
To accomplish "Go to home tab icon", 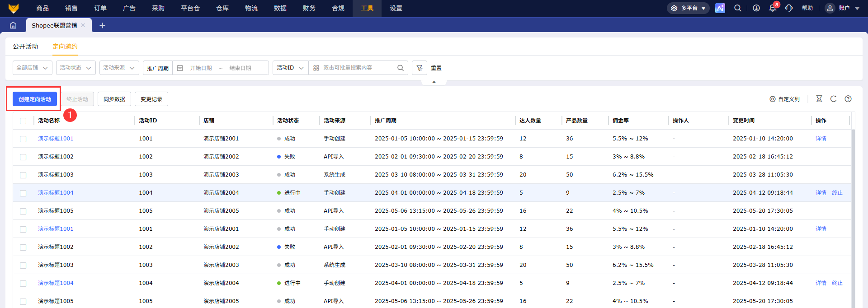I will 13,25.
